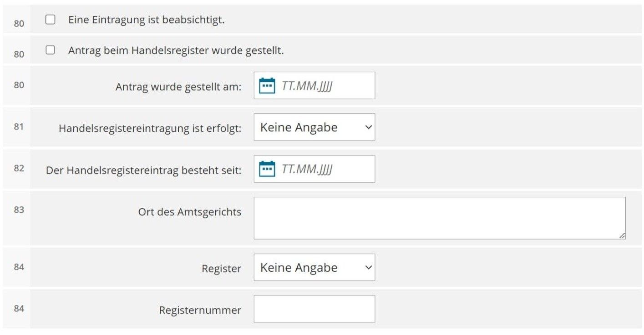The height and width of the screenshot is (335, 644).
Task: Click the Antrag wurde gestellt am label
Action: point(178,86)
